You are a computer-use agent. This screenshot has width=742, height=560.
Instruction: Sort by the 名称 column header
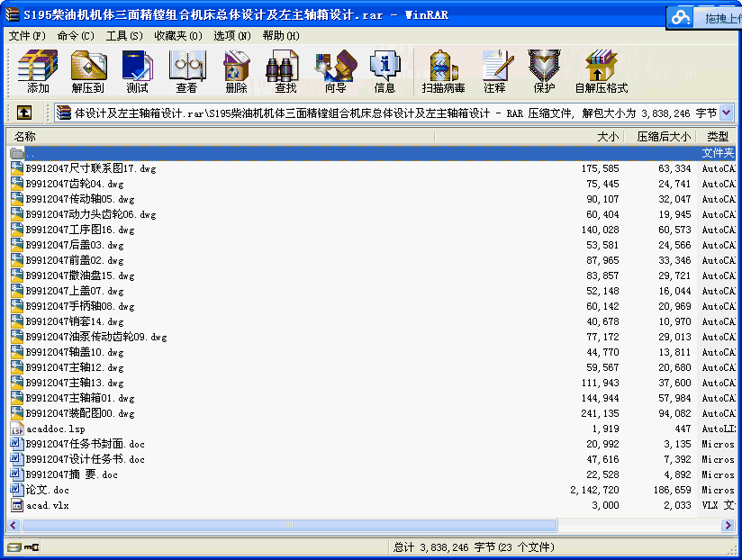25,137
